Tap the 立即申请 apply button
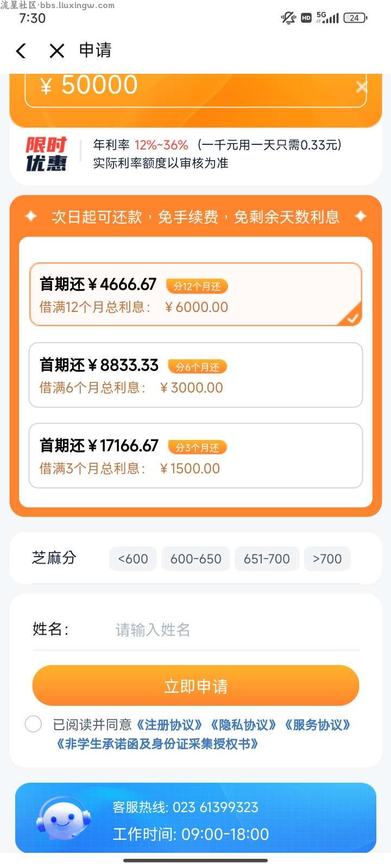The width and height of the screenshot is (391, 868). pos(195,686)
